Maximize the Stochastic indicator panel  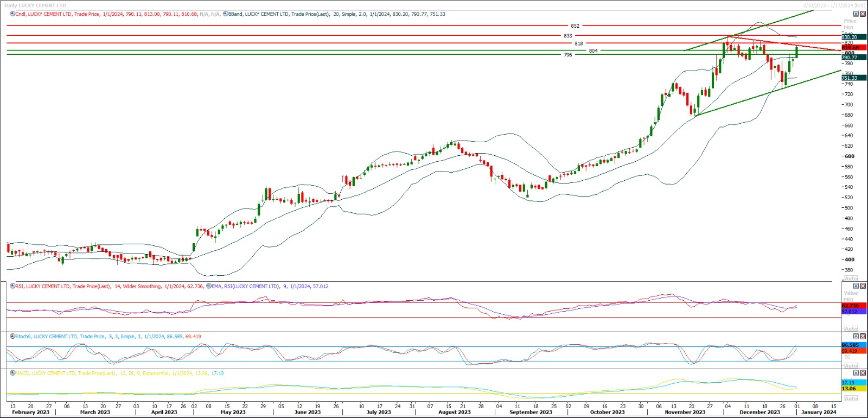[856, 337]
